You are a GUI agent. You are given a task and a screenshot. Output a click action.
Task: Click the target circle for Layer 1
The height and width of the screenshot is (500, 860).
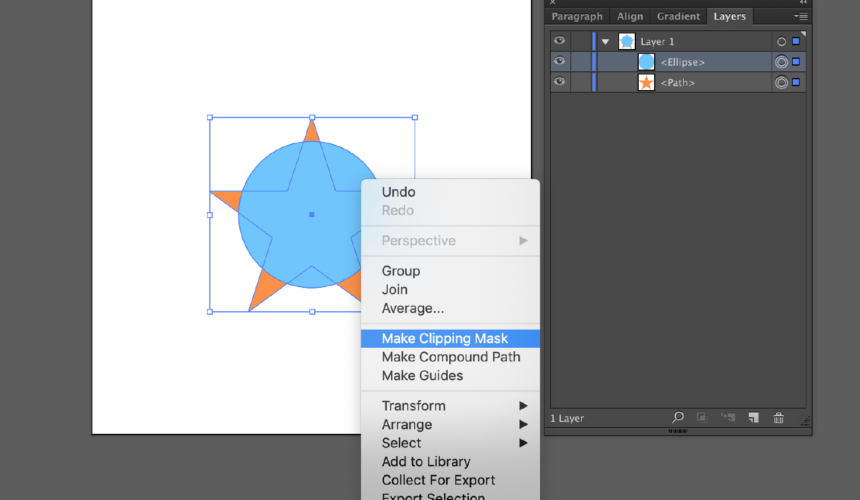click(782, 42)
